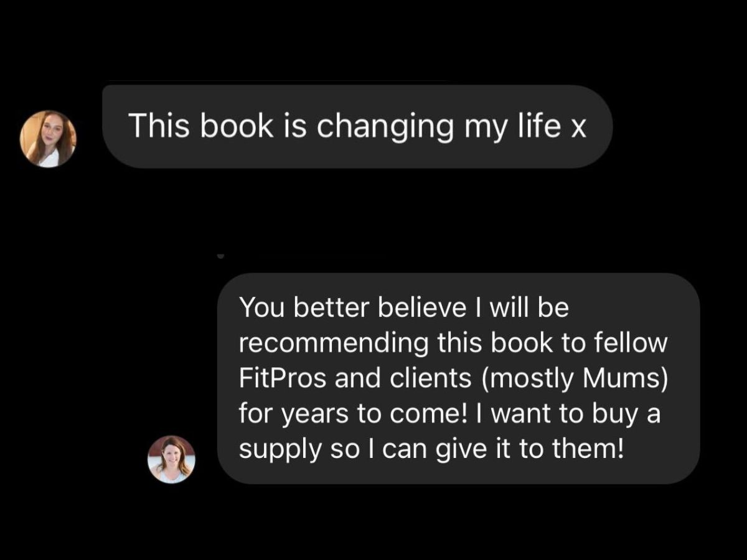The height and width of the screenshot is (560, 747).
Task: Click the words "my life" in the first message
Action: (x=512, y=127)
